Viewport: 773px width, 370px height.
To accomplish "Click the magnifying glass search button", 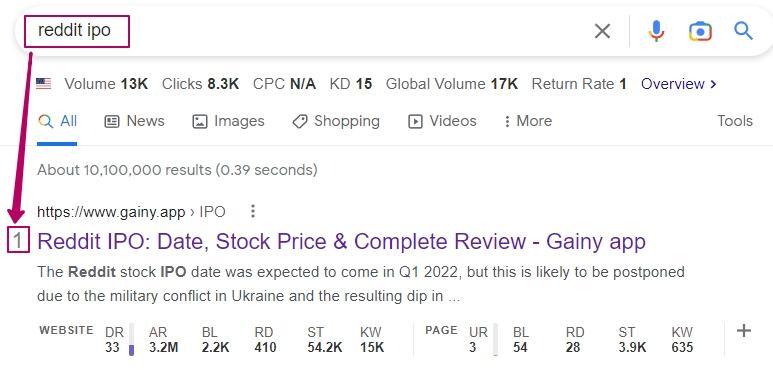I will (x=743, y=31).
